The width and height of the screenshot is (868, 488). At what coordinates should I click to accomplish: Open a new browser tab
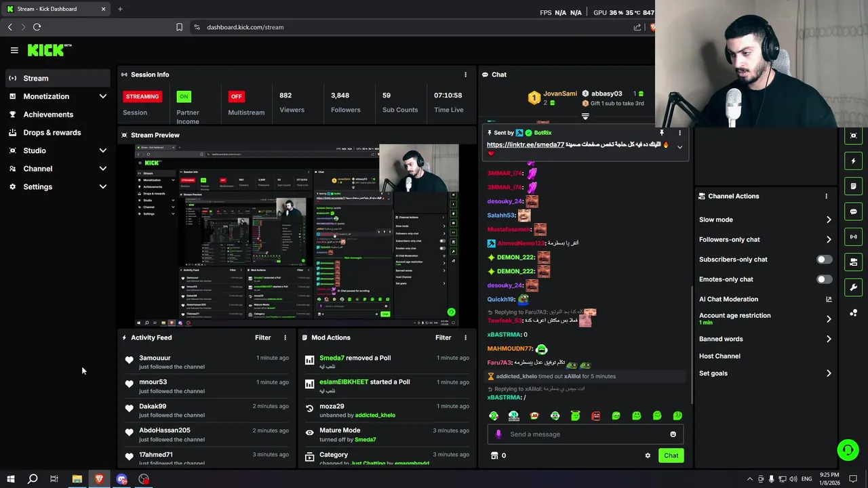coord(120,9)
